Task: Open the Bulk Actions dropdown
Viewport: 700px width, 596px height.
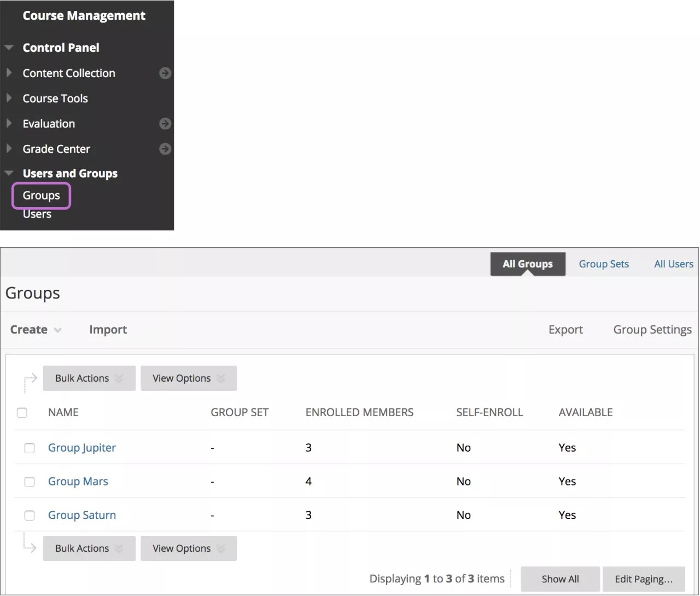Action: click(89, 378)
